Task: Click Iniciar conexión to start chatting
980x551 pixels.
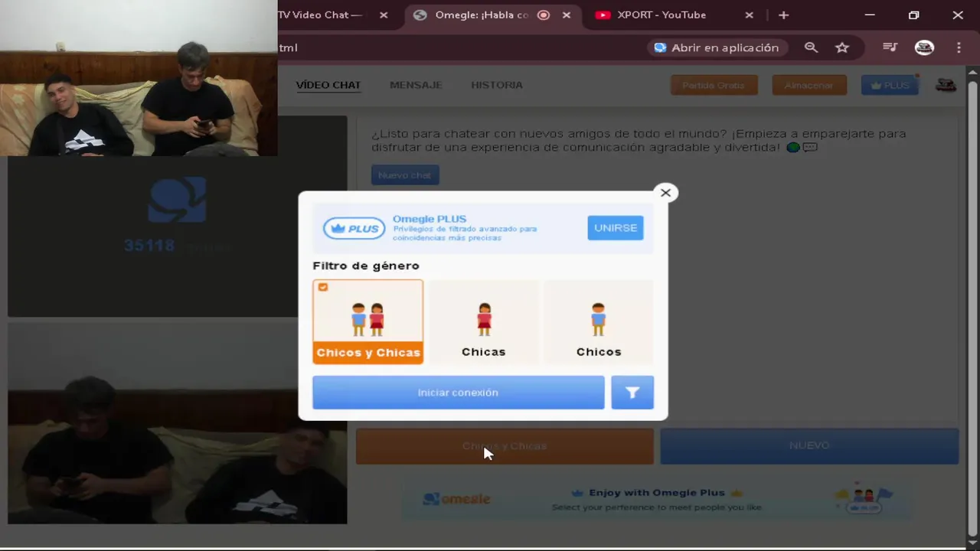Action: pyautogui.click(x=458, y=393)
